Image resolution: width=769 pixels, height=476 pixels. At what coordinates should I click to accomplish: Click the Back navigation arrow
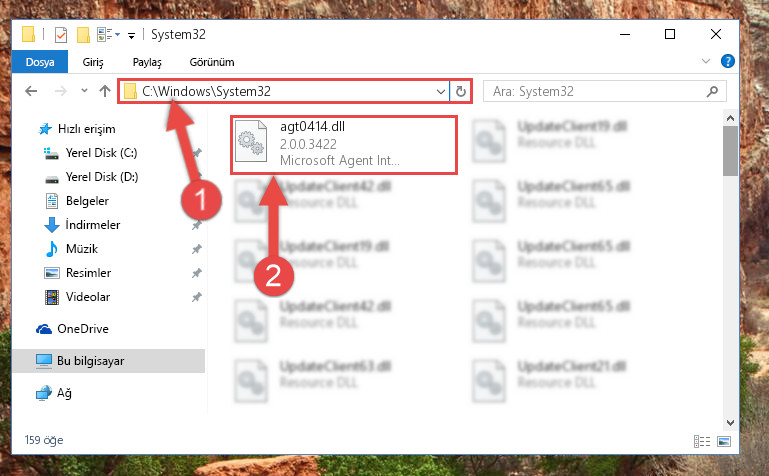click(31, 91)
